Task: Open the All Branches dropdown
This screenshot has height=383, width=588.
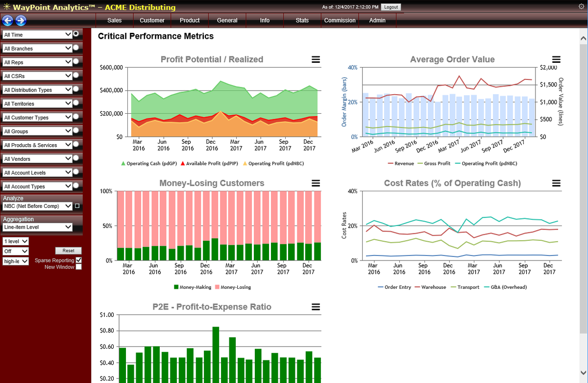Action: point(37,49)
